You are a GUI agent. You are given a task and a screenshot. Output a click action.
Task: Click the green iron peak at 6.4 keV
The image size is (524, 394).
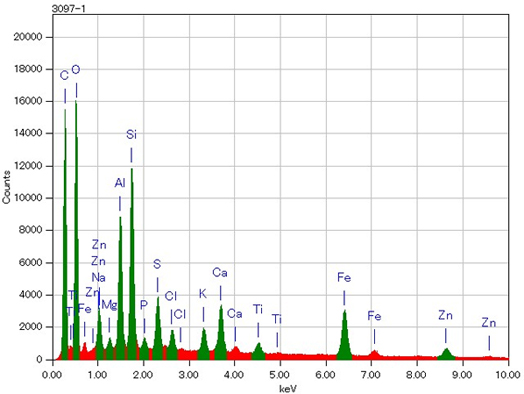[345, 338]
